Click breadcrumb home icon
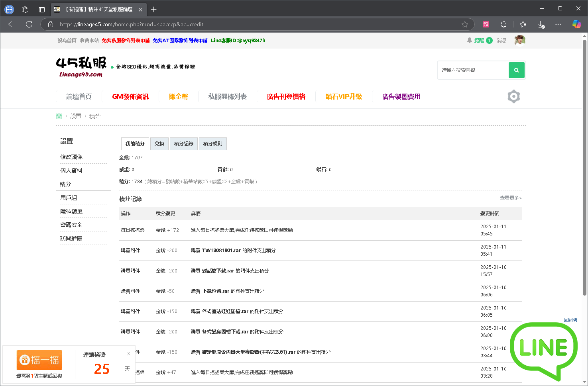 point(59,116)
